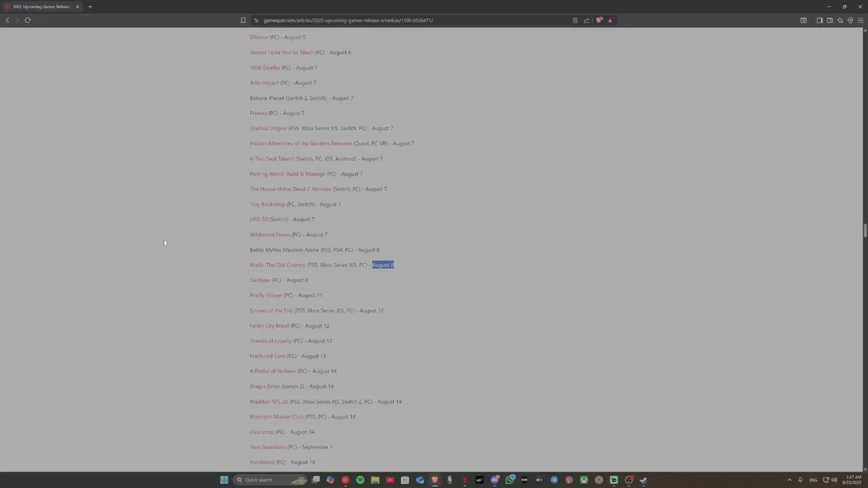Open the Wildwood Down link
Screen dimensions: 868x488
pyautogui.click(x=270, y=235)
